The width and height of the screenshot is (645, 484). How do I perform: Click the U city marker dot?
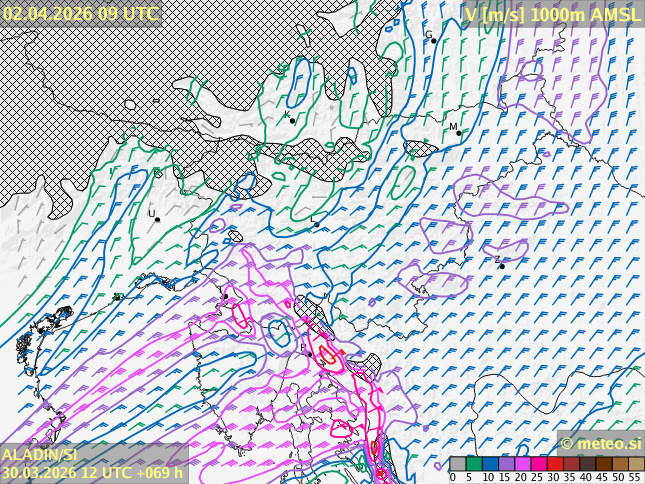coord(157,219)
